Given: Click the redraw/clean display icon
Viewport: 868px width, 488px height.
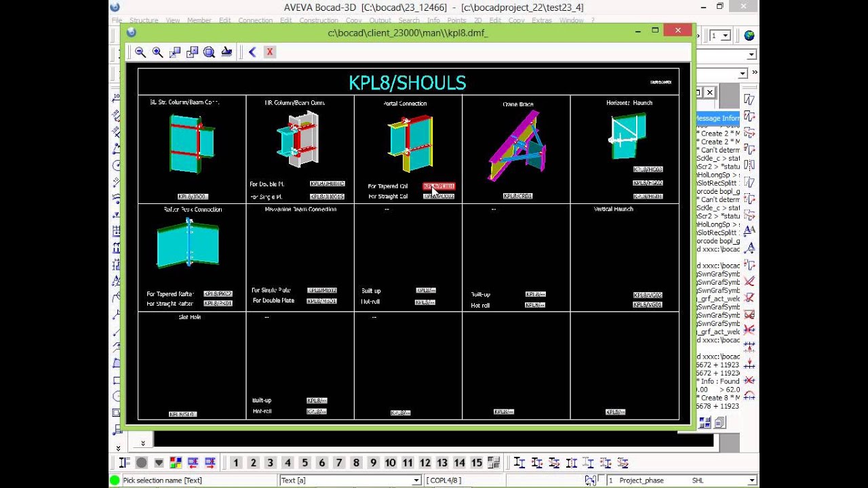Looking at the screenshot, I should click(x=226, y=52).
